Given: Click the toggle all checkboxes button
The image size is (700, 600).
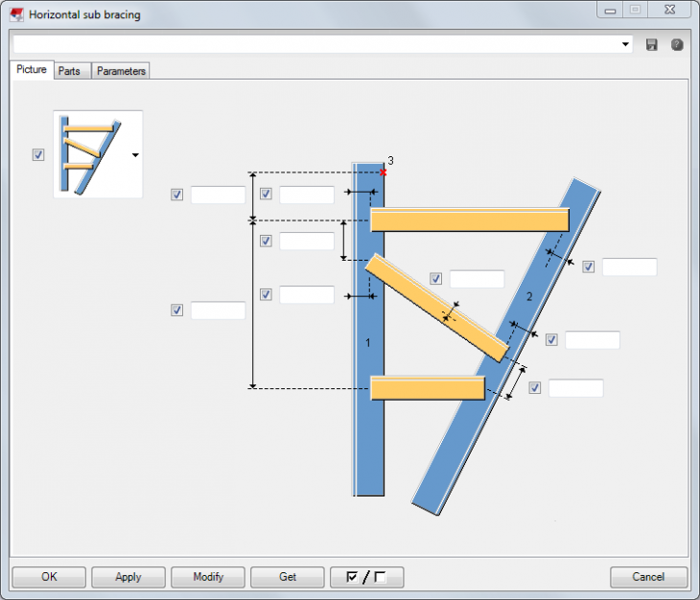Looking at the screenshot, I should click(366, 577).
